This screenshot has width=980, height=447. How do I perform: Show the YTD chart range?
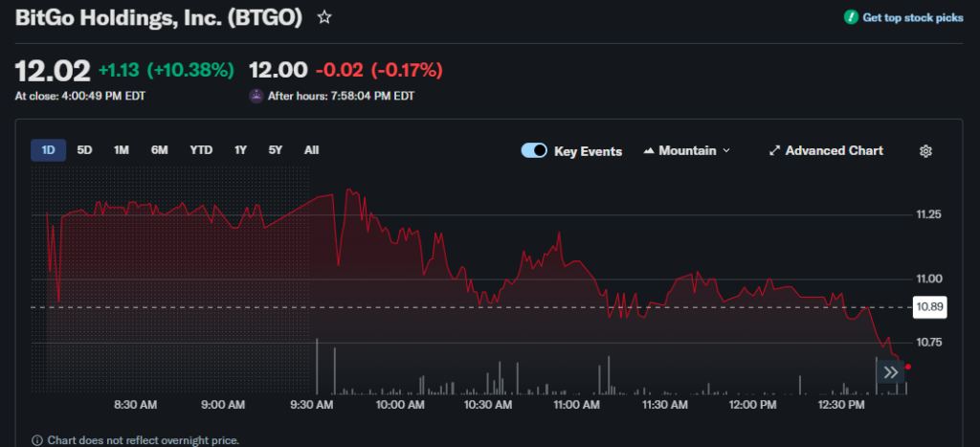pyautogui.click(x=201, y=150)
